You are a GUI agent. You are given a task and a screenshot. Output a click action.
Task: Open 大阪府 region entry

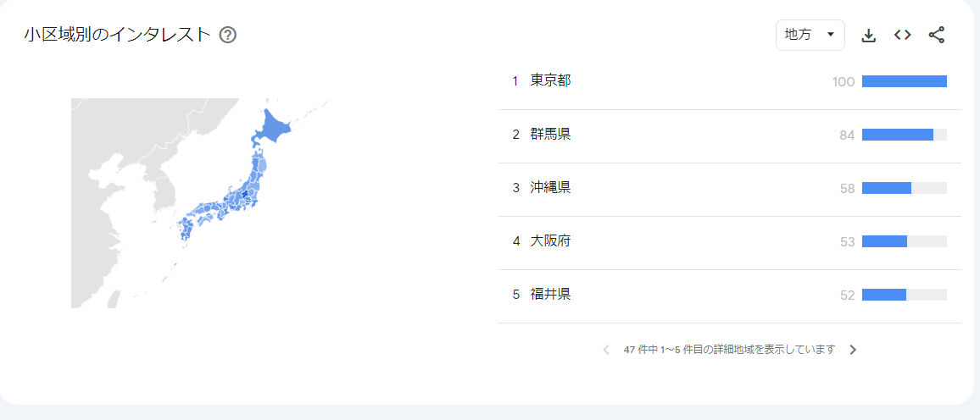point(551,241)
